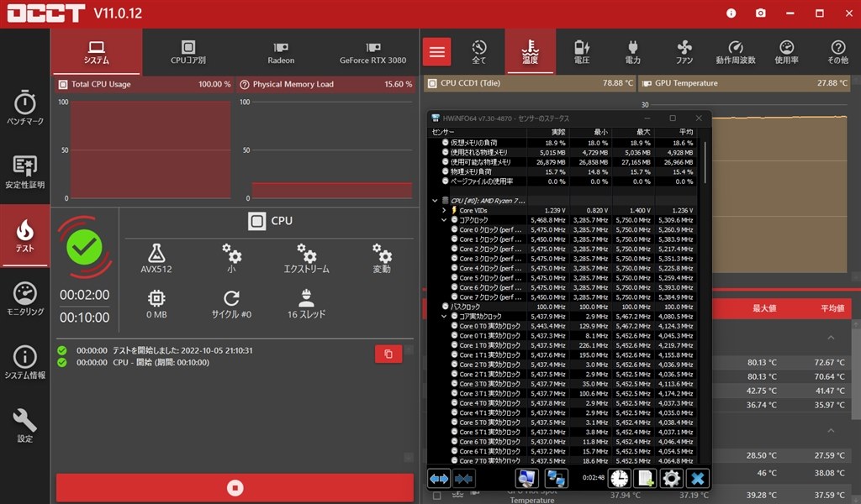The width and height of the screenshot is (861, 504).
Task: Toggle the 電圧 sensor filter
Action: click(x=581, y=51)
